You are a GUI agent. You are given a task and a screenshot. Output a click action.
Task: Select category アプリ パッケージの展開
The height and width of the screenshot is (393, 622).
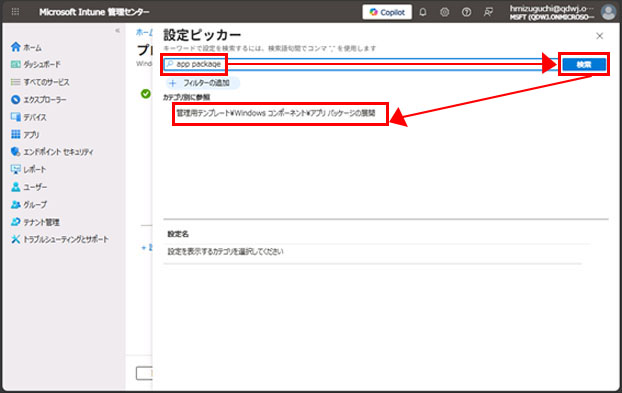276,113
